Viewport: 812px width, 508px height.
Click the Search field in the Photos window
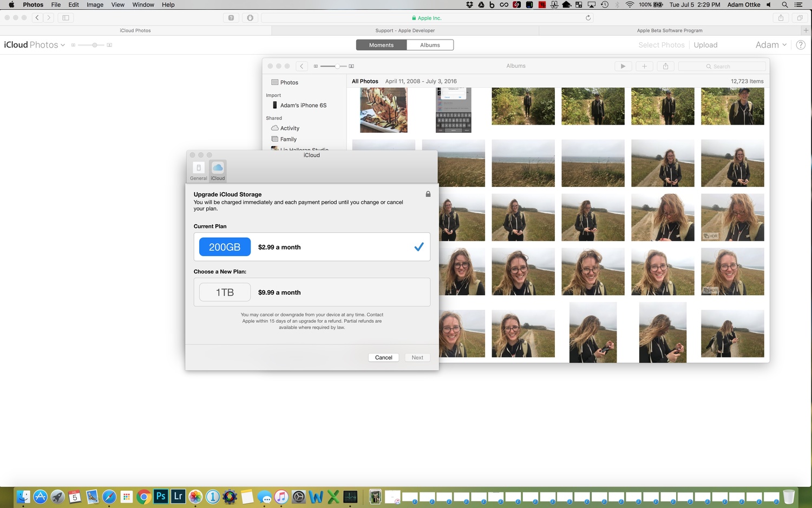[x=722, y=66]
